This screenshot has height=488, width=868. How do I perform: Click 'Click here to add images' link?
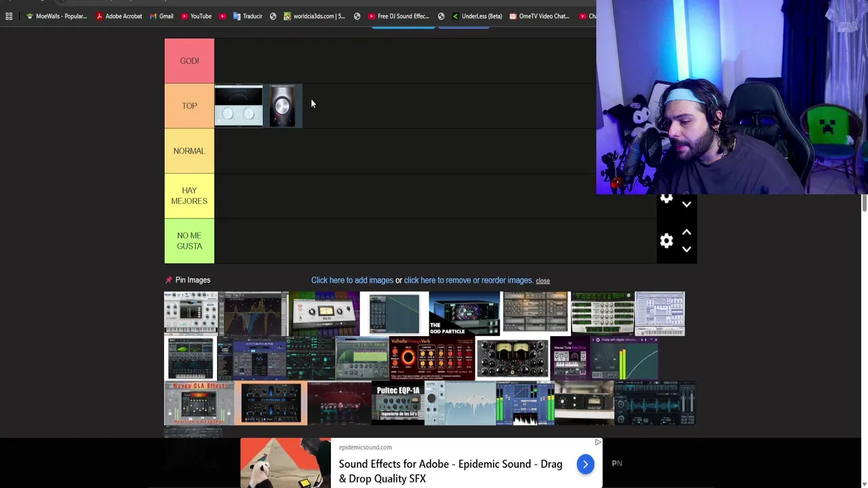[x=352, y=280]
